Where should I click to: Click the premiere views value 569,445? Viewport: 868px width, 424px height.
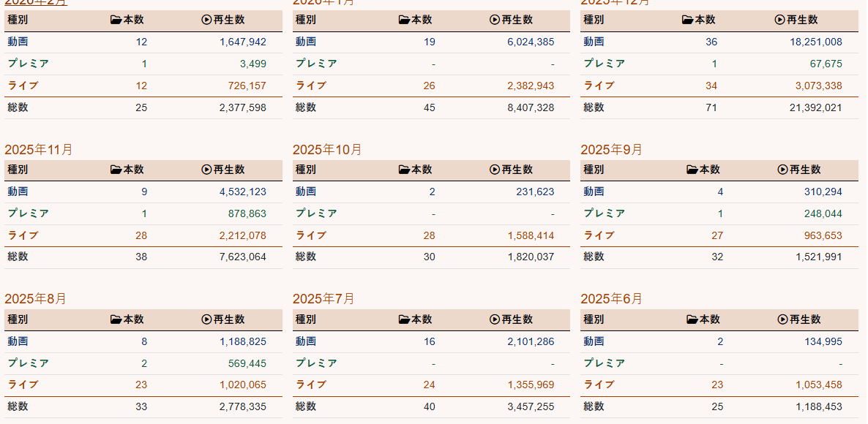click(x=247, y=363)
